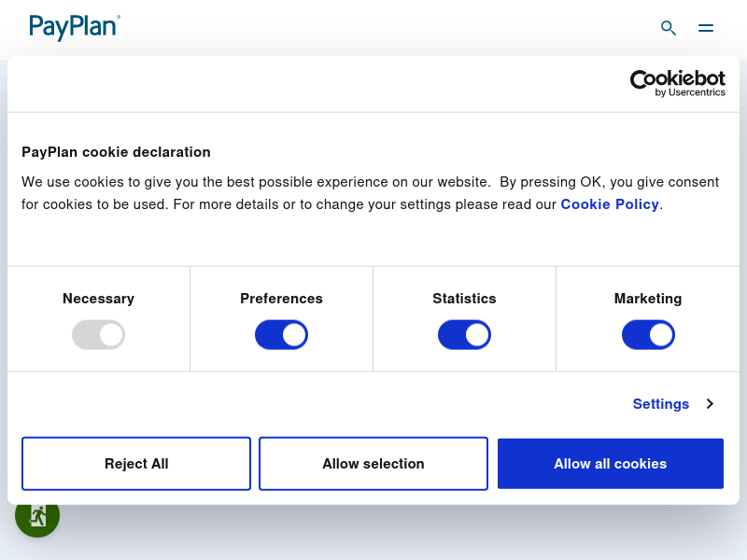This screenshot has height=560, width=747.
Task: Click the PayPlan logo
Action: click(x=75, y=27)
